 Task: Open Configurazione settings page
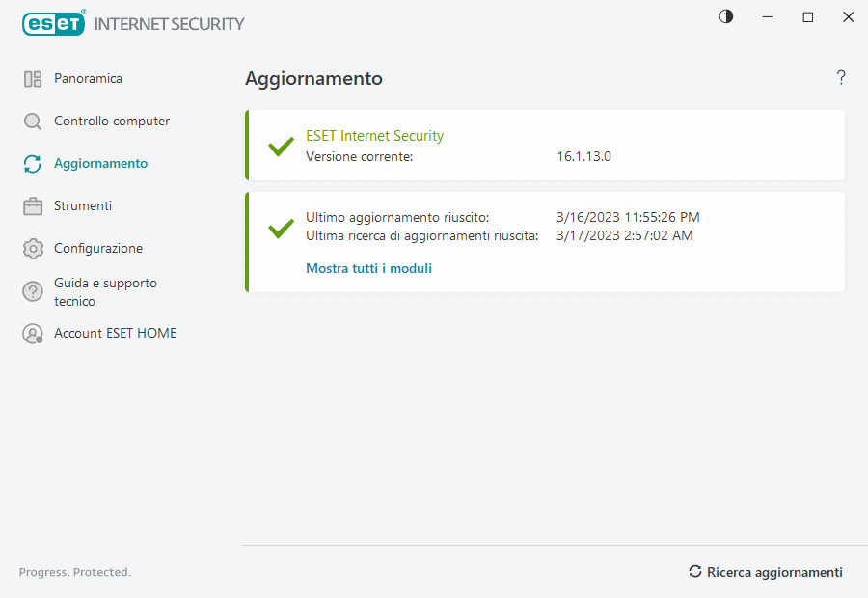coord(98,249)
